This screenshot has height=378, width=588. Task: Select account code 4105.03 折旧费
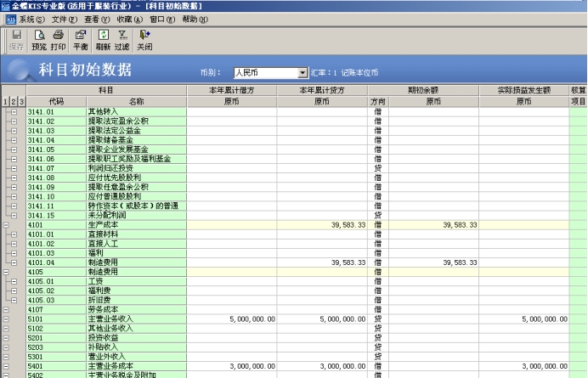click(x=56, y=301)
